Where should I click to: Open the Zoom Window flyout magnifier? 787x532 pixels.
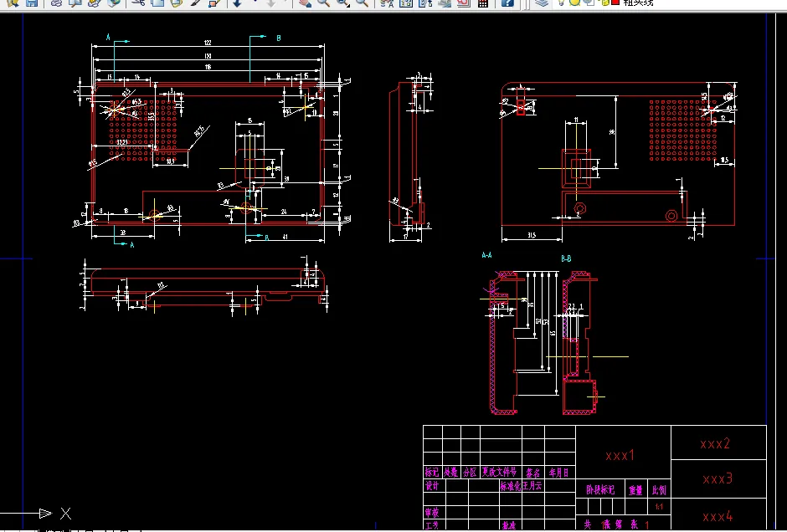point(343,3)
